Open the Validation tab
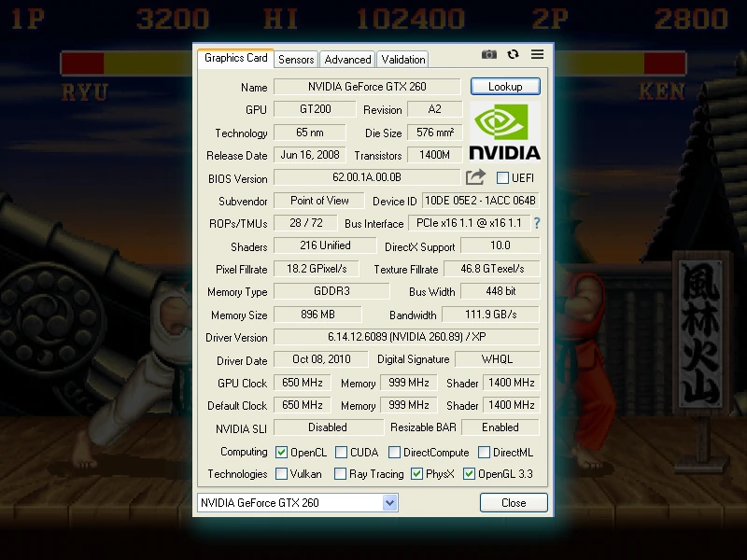Screen dimensions: 747x560 pos(403,60)
